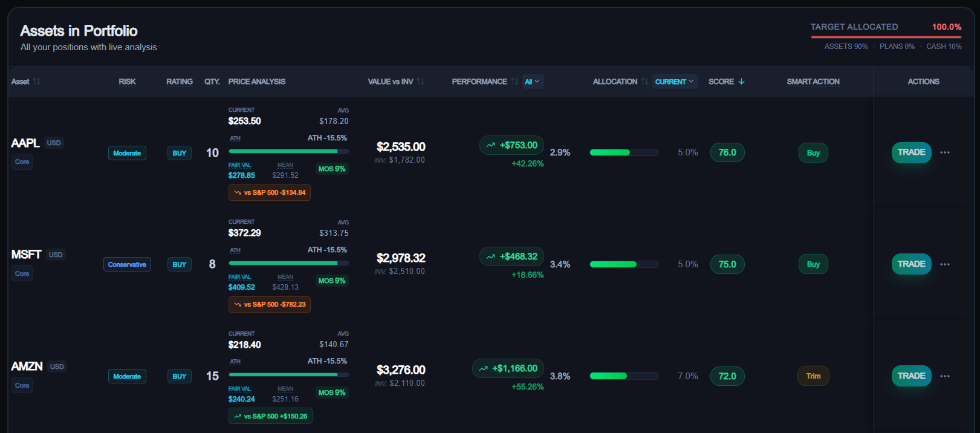Click USD currency tag beside AAPL
Image resolution: width=980 pixels, height=433 pixels.
tap(54, 143)
